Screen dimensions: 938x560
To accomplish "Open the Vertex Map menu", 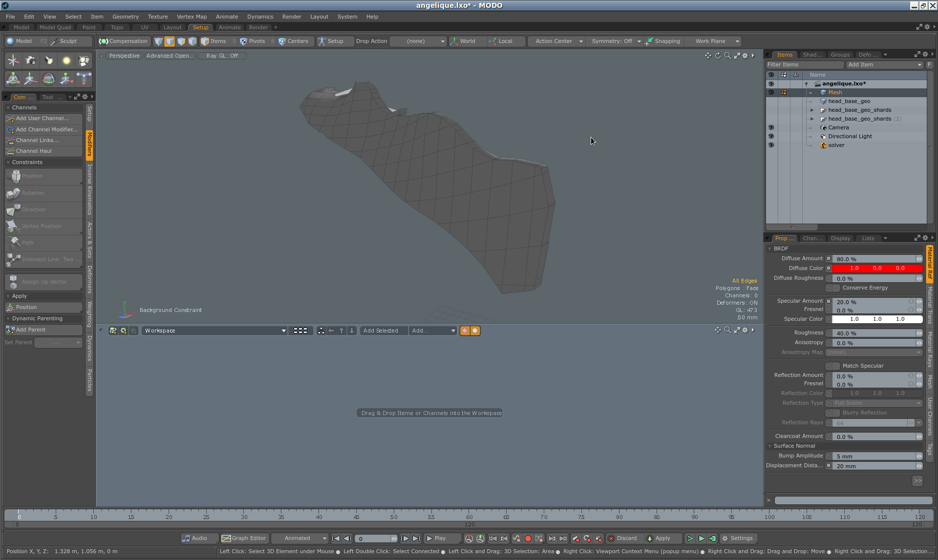I will click(192, 17).
